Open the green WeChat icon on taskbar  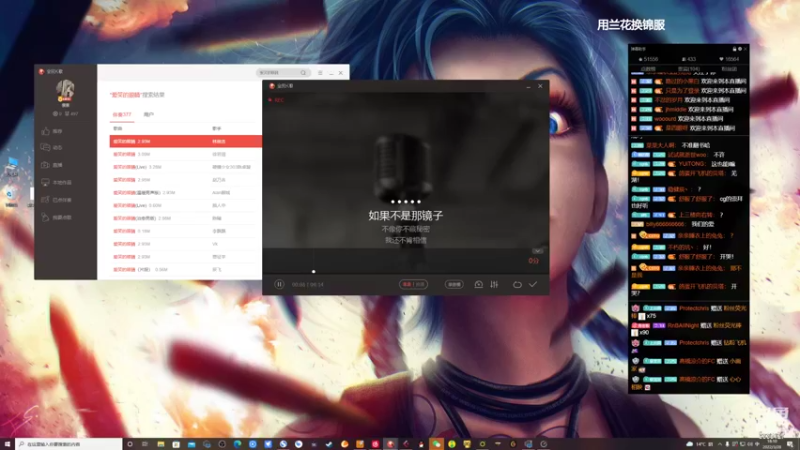tap(436, 444)
